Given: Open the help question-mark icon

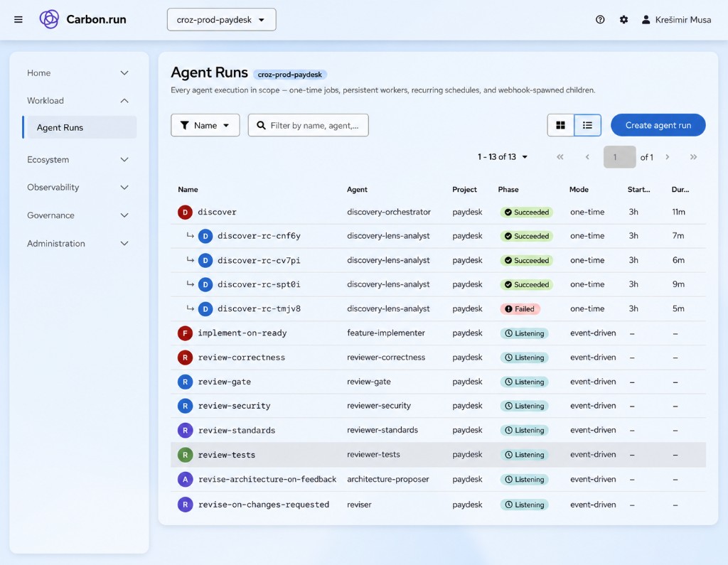Looking at the screenshot, I should [600, 19].
